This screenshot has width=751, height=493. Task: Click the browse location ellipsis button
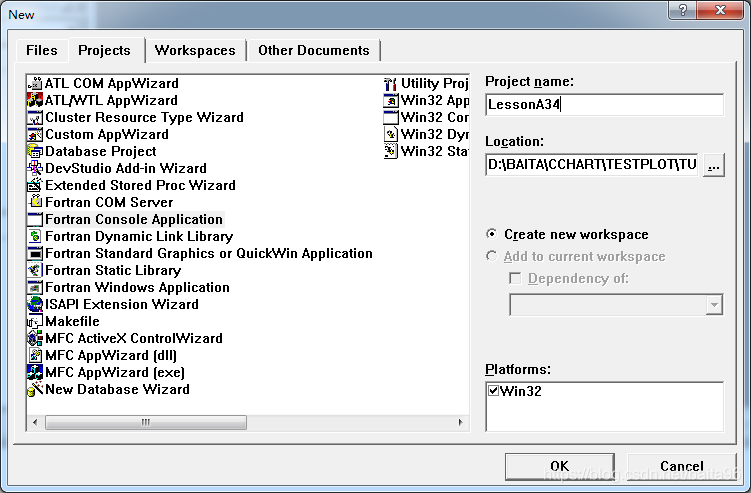[714, 165]
